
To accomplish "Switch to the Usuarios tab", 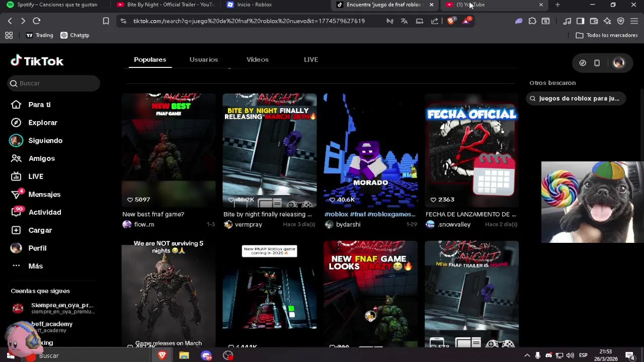I will [x=204, y=59].
